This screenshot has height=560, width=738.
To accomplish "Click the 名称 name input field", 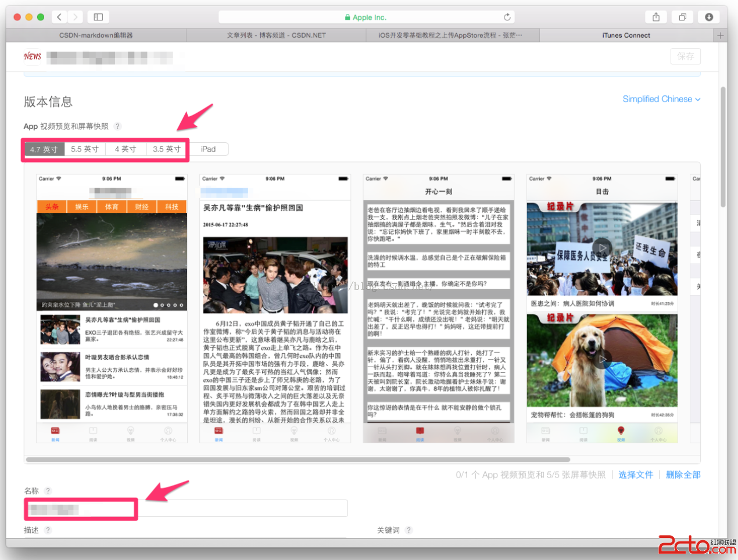I will click(232, 508).
